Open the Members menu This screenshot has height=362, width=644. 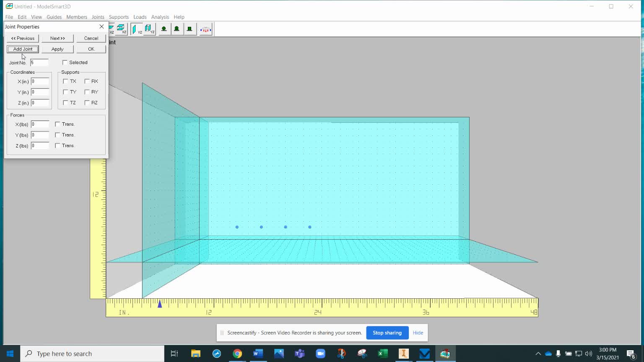[x=77, y=17]
